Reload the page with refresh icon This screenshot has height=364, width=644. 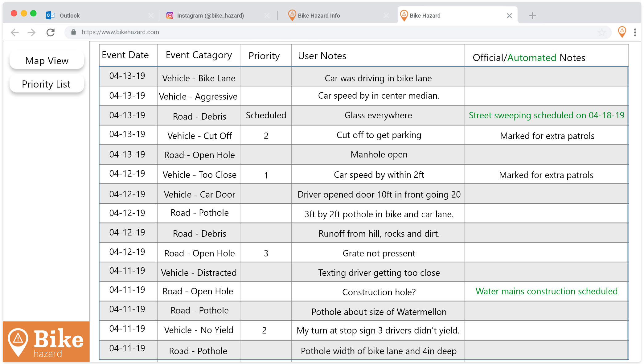51,32
